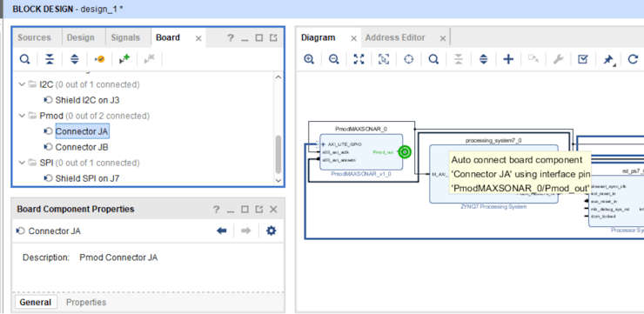Collapse the I2C folder in the Board tree

[22, 84]
